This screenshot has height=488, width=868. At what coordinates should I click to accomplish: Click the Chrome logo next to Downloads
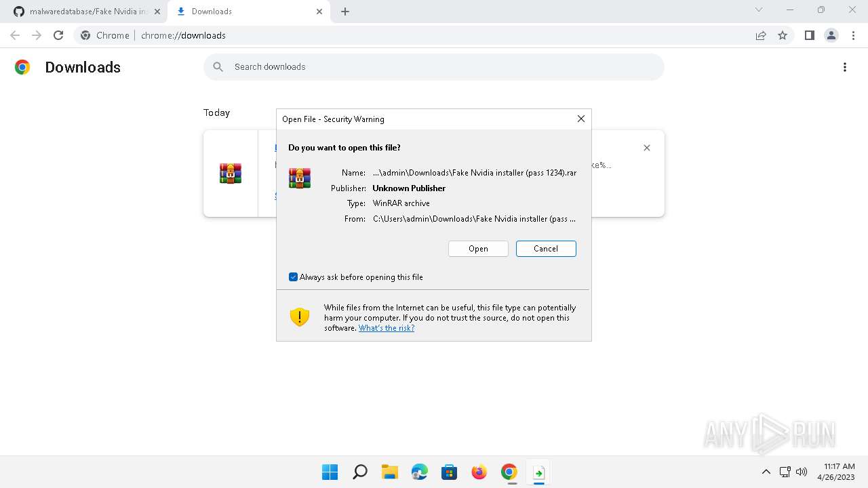point(22,67)
